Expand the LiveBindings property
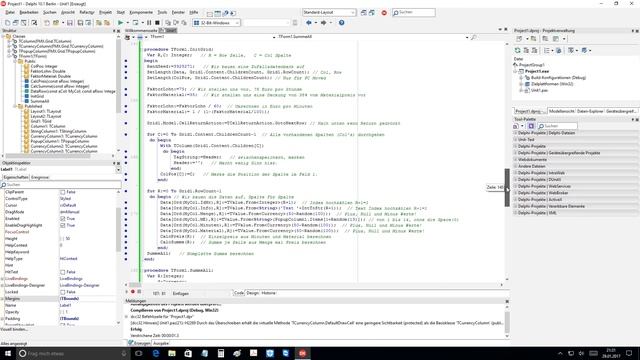This screenshot has height=360, width=640. 2,279
